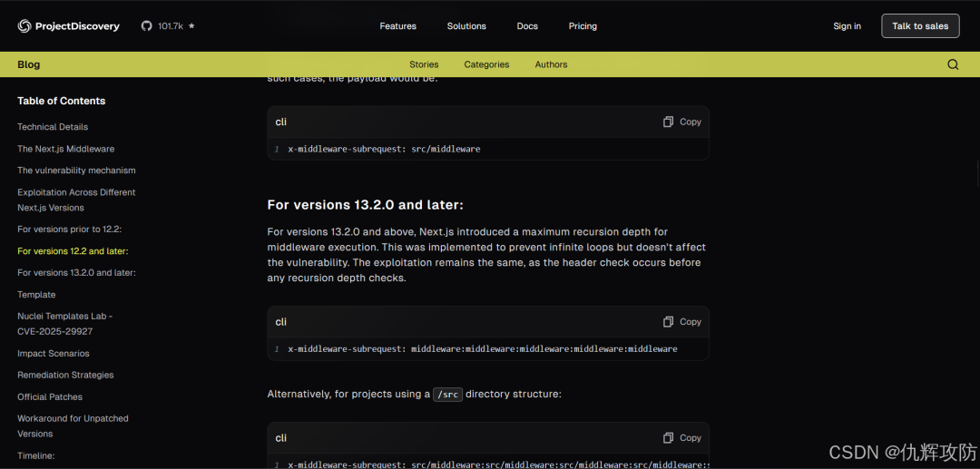980x469 pixels.
Task: Jump to The Next.js Middleware section
Action: (65, 149)
